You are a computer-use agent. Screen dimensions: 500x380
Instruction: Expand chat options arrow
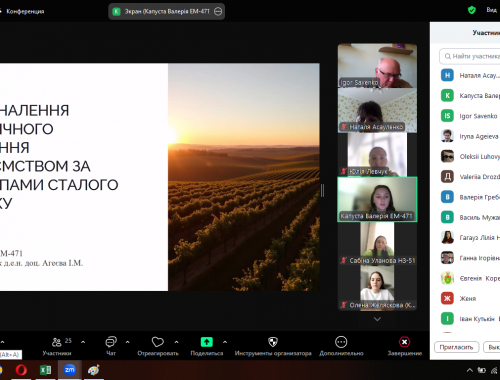(127, 342)
